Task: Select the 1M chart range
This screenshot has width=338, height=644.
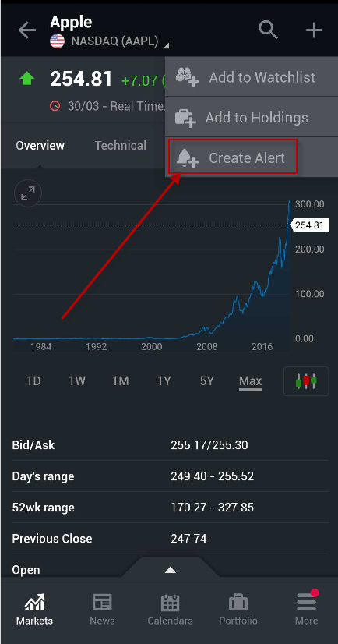Action: (x=121, y=381)
